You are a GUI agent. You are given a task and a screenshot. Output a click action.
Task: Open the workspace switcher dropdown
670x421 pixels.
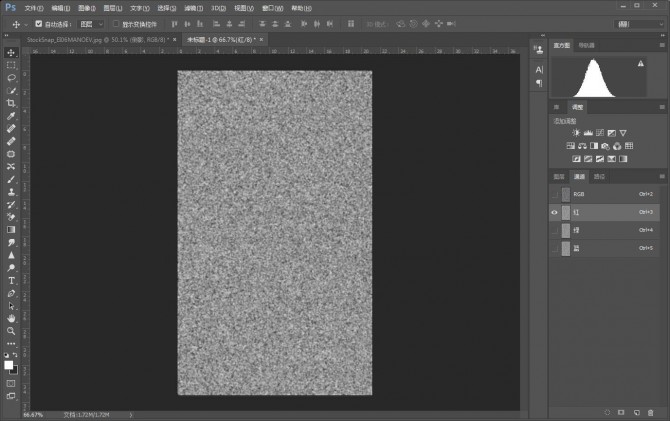click(637, 22)
